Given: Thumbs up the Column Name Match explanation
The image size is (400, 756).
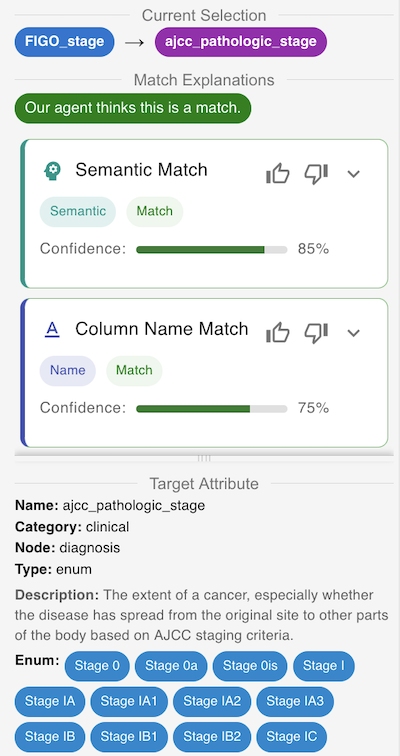Looking at the screenshot, I should tap(278, 333).
